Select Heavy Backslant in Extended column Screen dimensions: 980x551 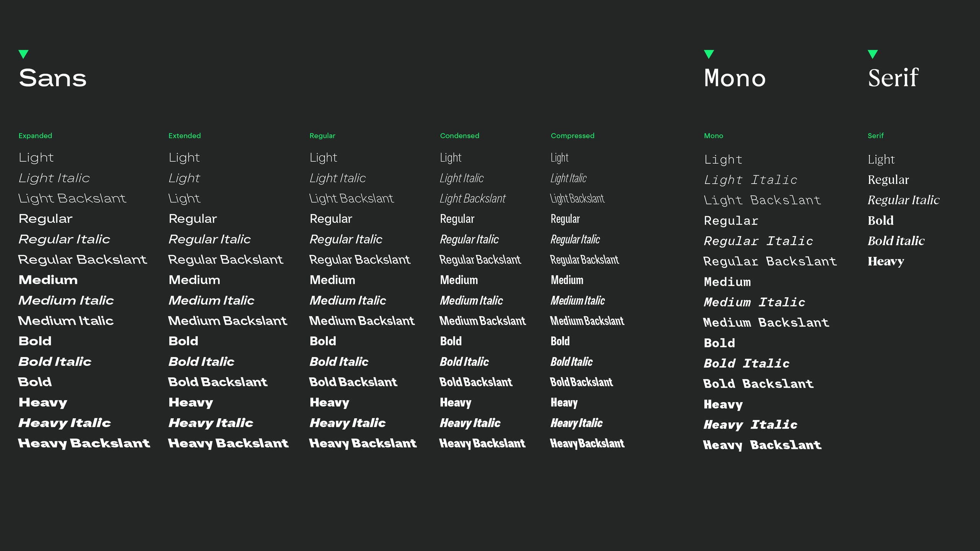click(x=228, y=443)
